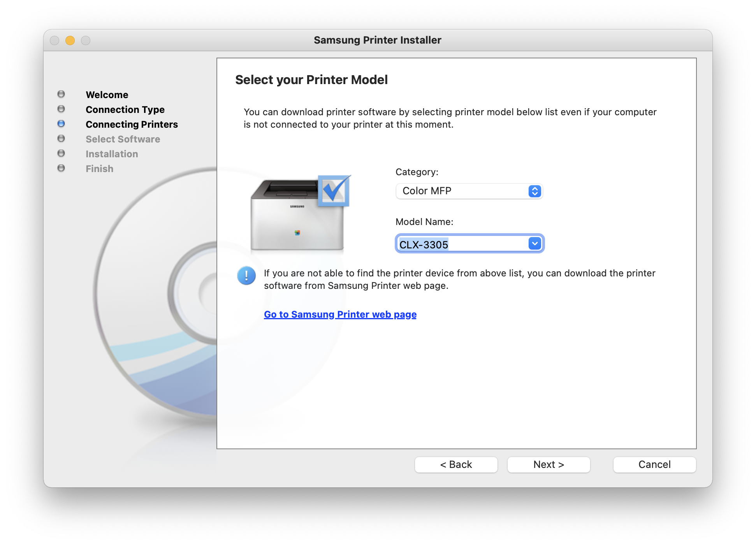Open the Go to Samsung Printer web page link

click(340, 314)
